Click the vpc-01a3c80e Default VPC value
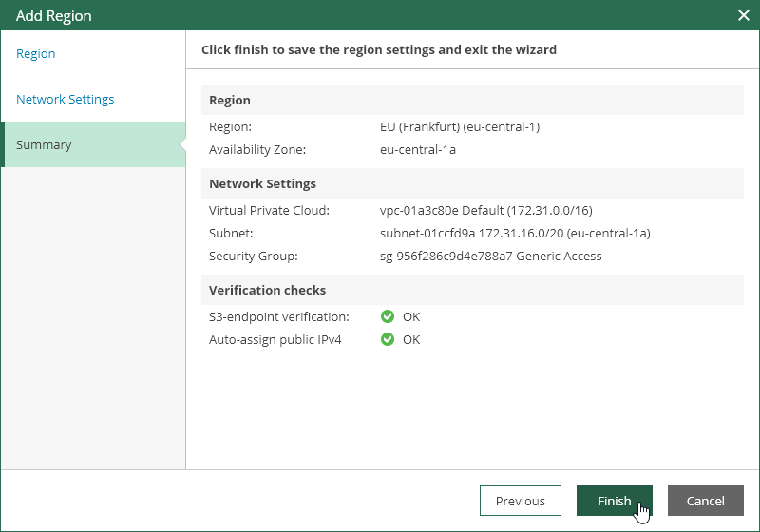Screen dimensions: 760x532 486,210
